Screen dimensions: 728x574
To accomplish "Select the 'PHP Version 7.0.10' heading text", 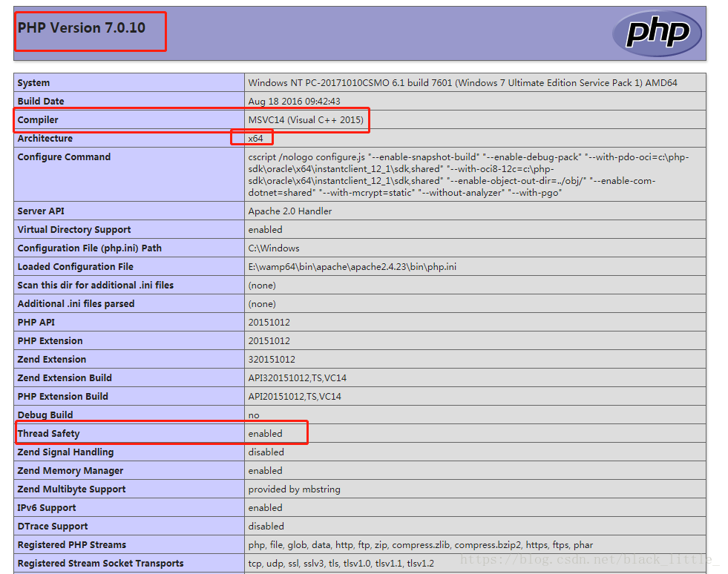I will tap(81, 28).
